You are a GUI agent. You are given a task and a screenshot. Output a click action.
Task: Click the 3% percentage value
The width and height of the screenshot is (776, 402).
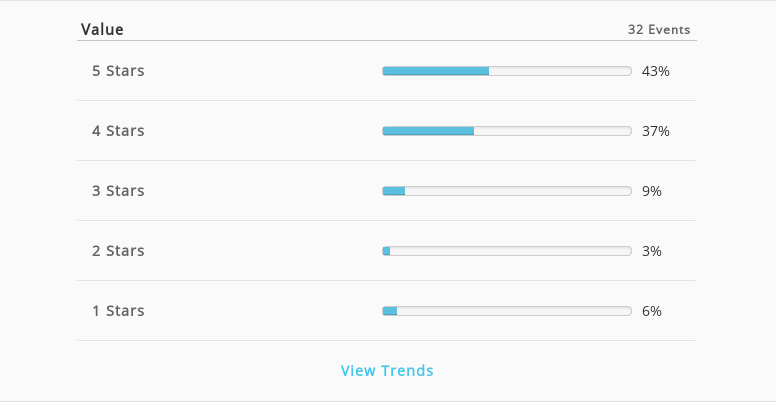pos(652,251)
